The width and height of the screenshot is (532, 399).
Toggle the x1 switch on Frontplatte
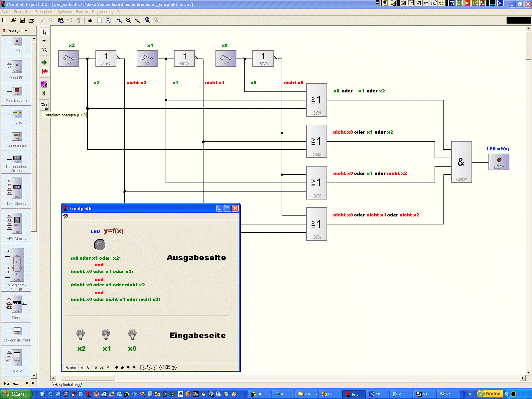106,334
